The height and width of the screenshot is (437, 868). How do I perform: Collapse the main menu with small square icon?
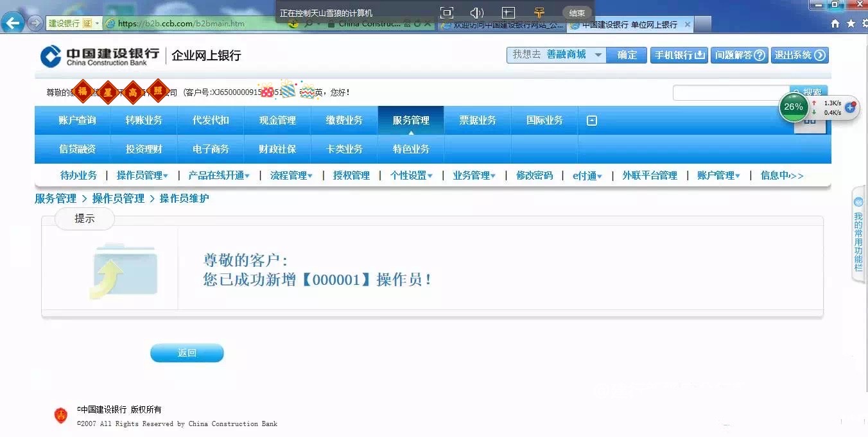pyautogui.click(x=592, y=121)
